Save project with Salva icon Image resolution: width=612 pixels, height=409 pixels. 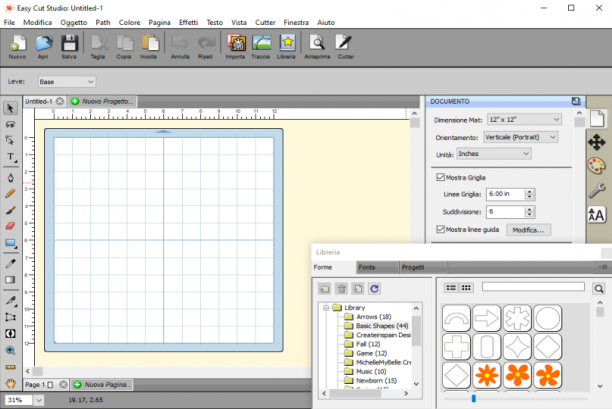tap(69, 46)
